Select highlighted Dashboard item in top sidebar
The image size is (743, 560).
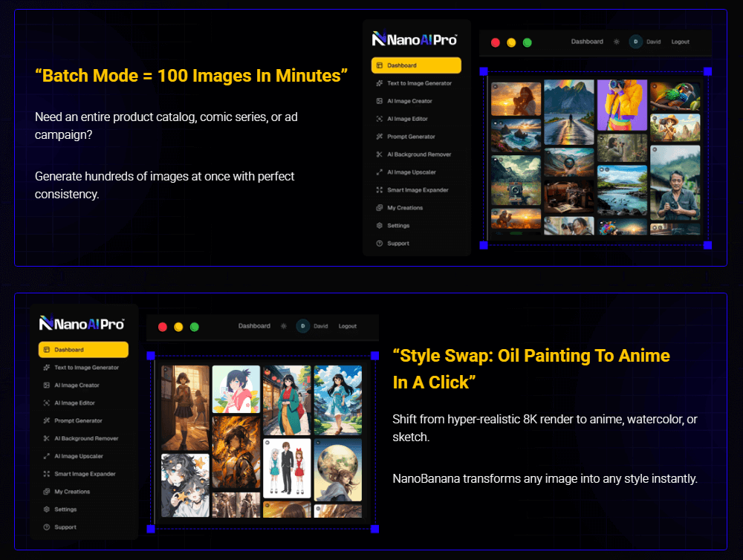416,65
